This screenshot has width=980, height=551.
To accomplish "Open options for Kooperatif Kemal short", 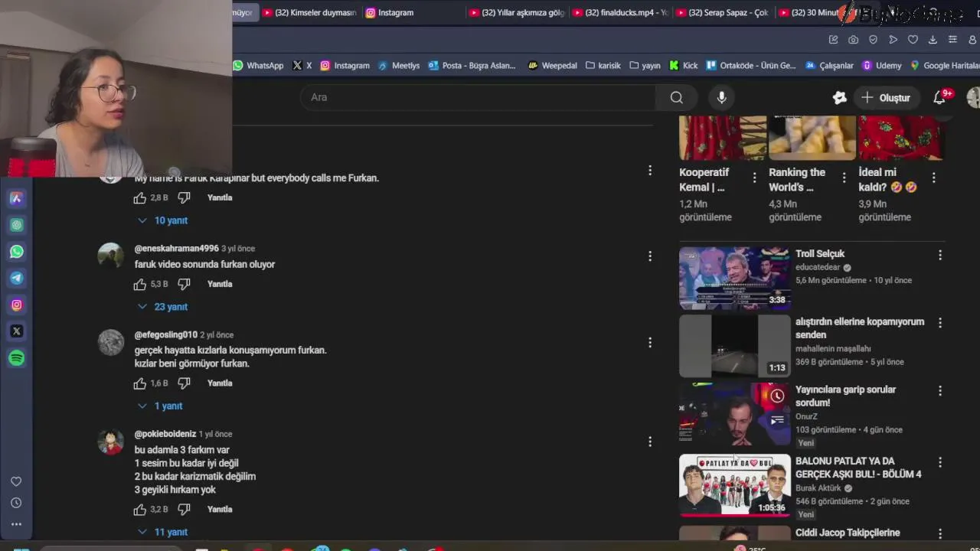I will (x=754, y=178).
